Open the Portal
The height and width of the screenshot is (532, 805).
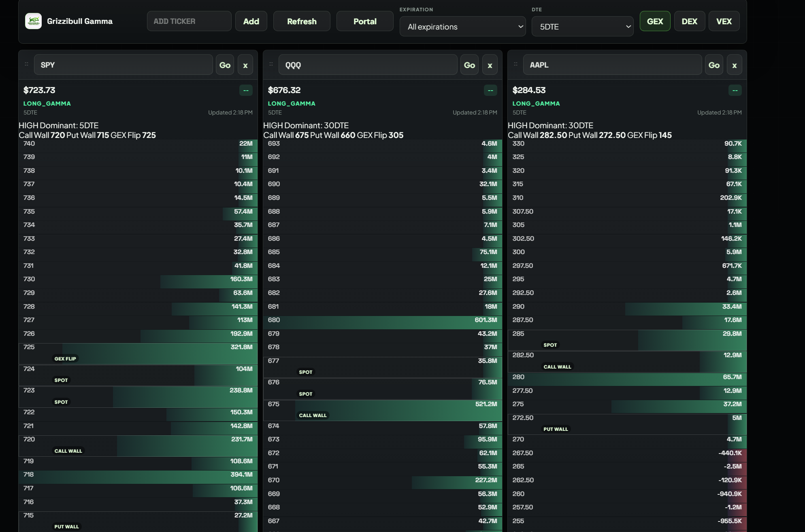[x=365, y=21]
